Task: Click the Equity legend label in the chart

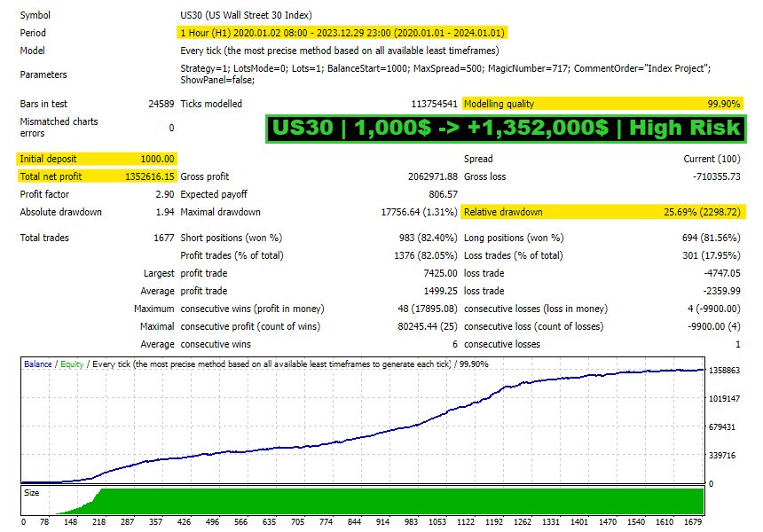Action: click(x=72, y=364)
